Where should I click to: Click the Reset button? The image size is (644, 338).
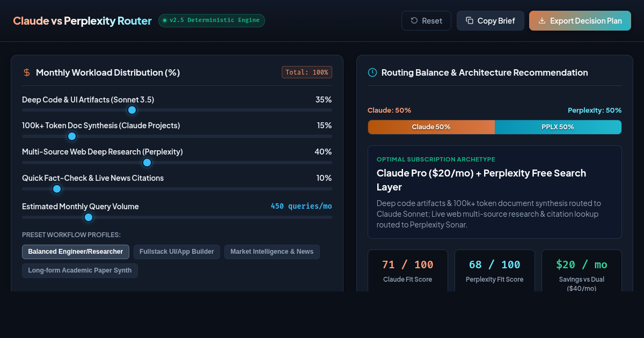426,21
